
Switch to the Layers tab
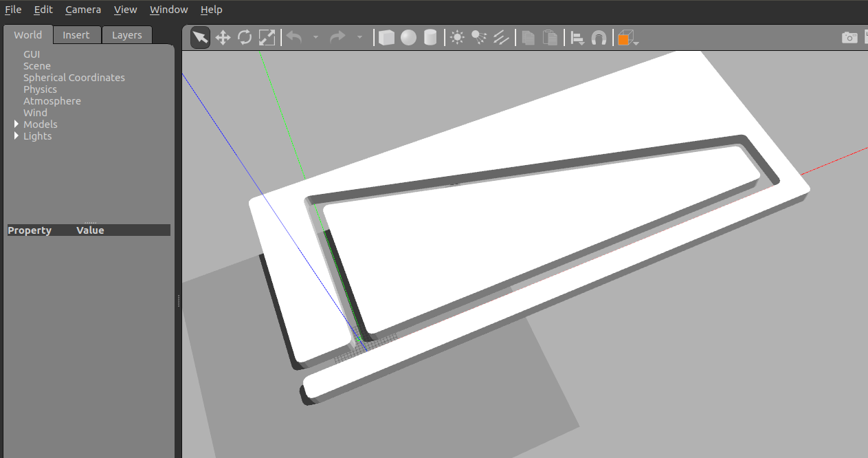127,35
